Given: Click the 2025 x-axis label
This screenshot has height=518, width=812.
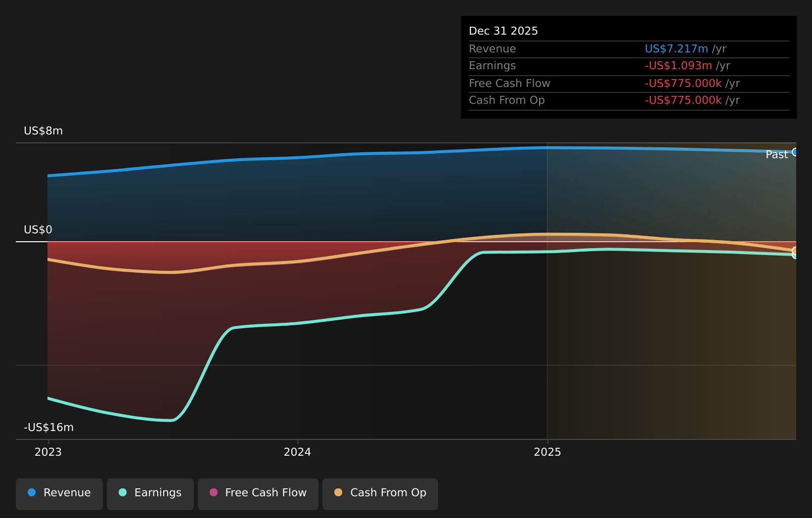Looking at the screenshot, I should click(547, 452).
